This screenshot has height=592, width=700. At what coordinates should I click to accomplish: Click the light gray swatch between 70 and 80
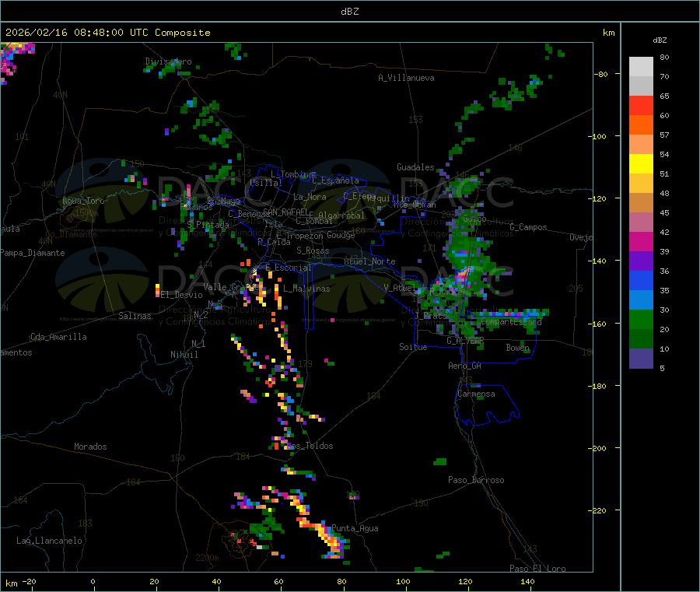point(641,67)
